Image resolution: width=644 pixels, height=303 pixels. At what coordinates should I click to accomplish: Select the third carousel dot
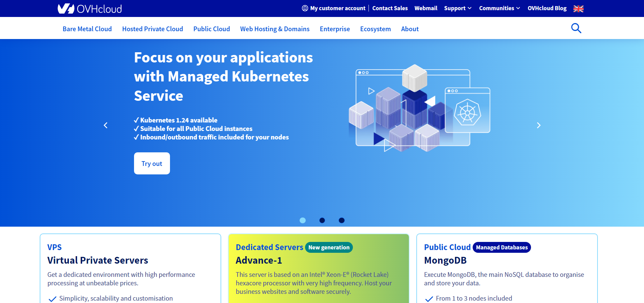pos(342,220)
